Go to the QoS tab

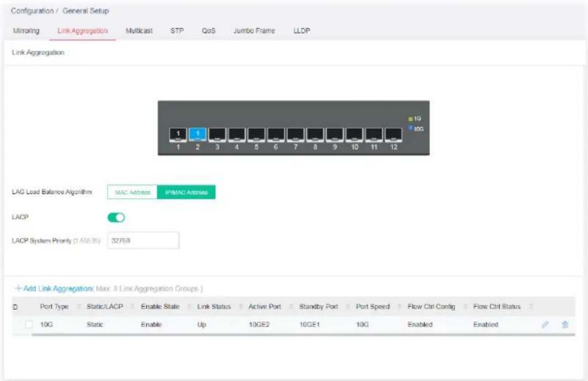[x=209, y=31]
